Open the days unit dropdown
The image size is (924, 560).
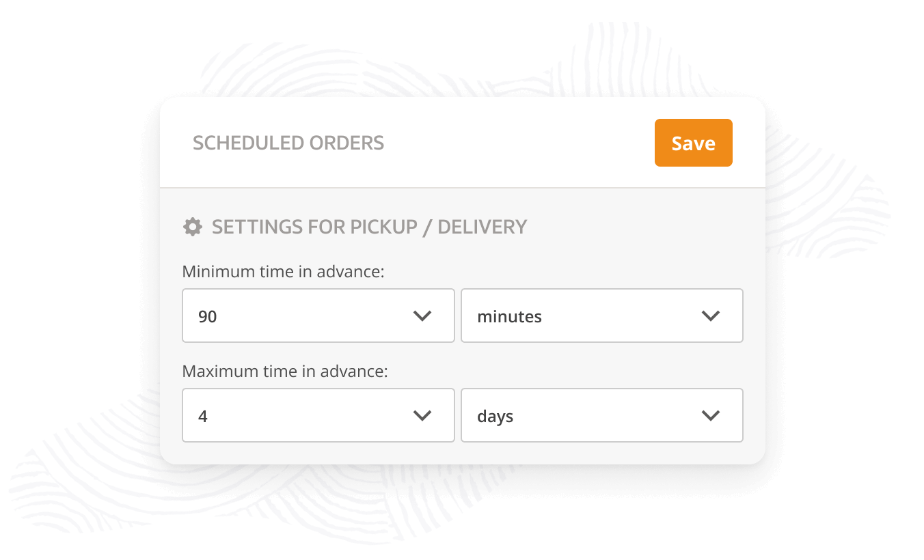tap(601, 415)
